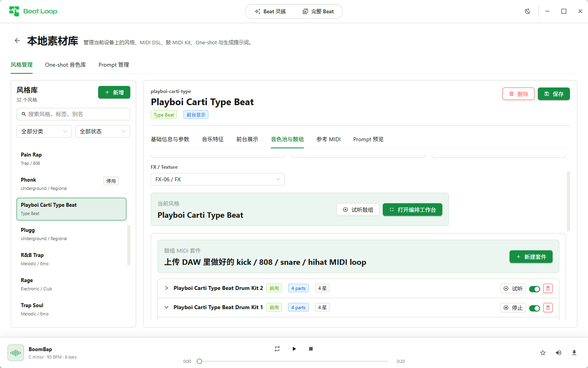Delete Playboi Carti Type Beat Drum Kit 2

tap(548, 288)
